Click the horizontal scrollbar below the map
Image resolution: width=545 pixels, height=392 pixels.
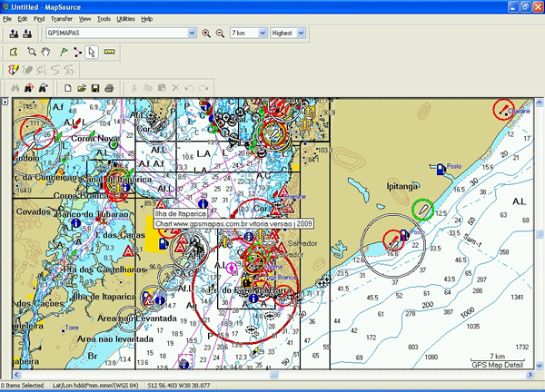pyautogui.click(x=272, y=374)
